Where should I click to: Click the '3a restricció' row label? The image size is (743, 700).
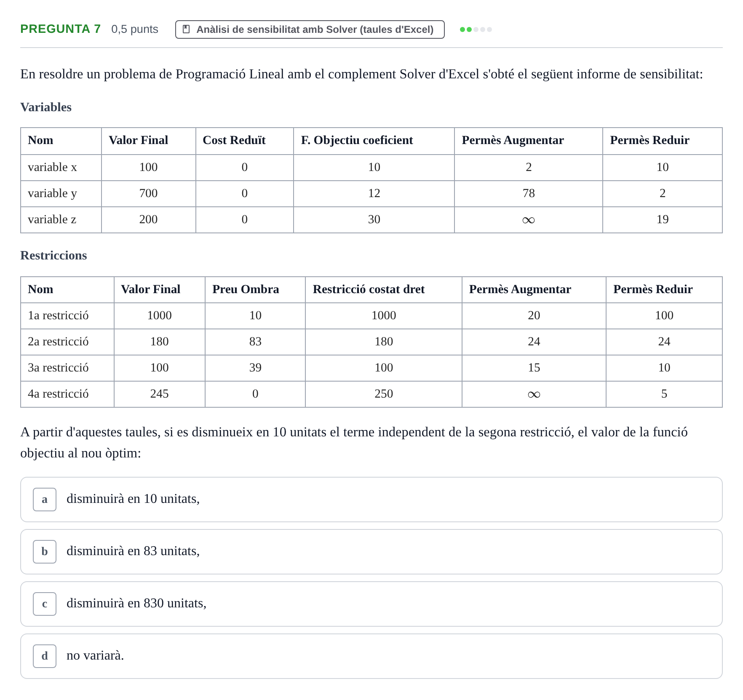[58, 368]
